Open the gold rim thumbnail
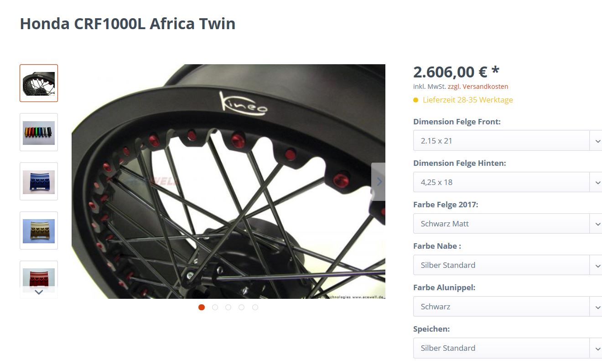The image size is (602, 364). 39,231
